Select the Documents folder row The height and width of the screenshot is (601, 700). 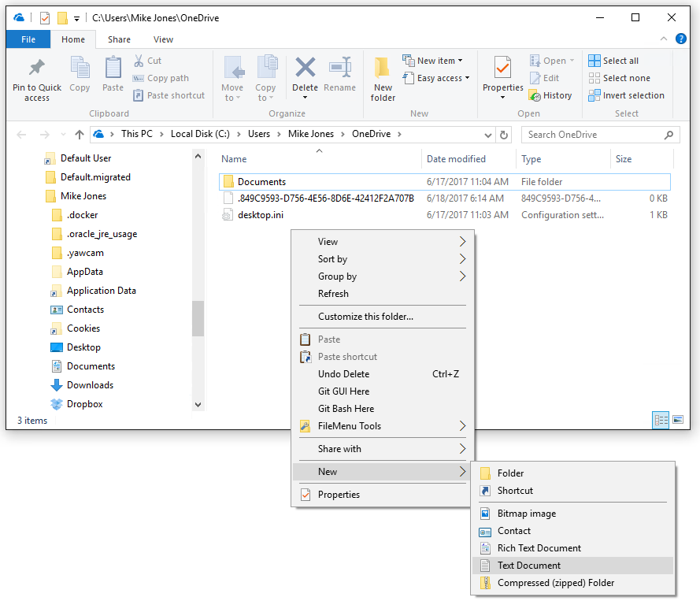click(x=445, y=182)
